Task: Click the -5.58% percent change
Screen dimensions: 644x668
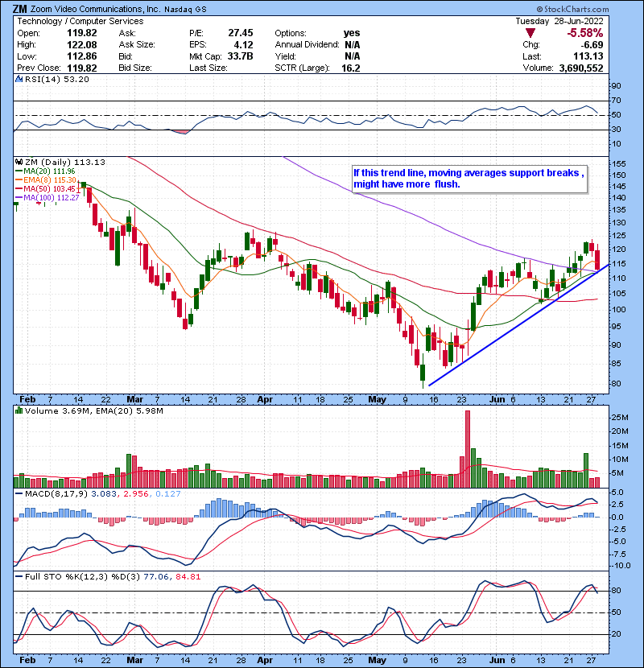Action: coord(584,33)
